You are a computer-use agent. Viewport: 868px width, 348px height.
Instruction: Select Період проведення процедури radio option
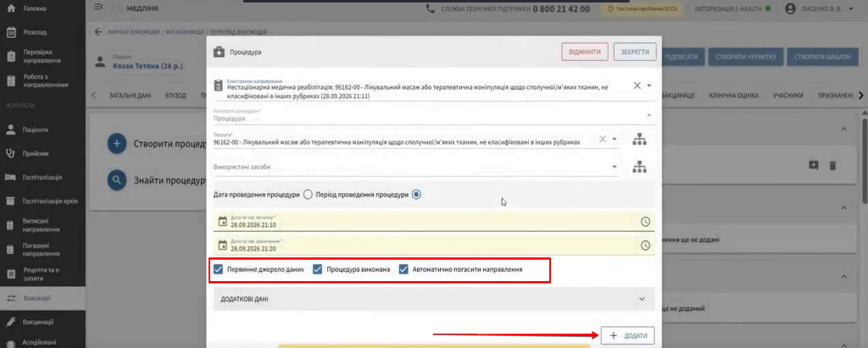[x=417, y=195]
